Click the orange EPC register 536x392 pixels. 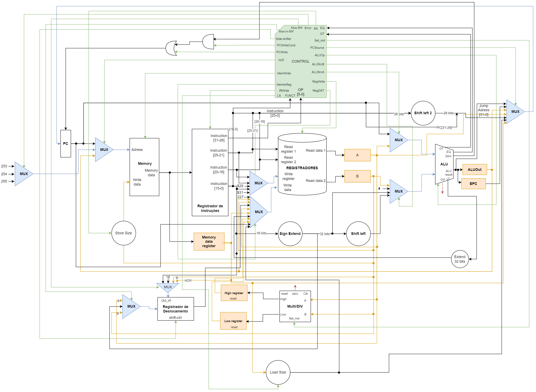pos(473,184)
